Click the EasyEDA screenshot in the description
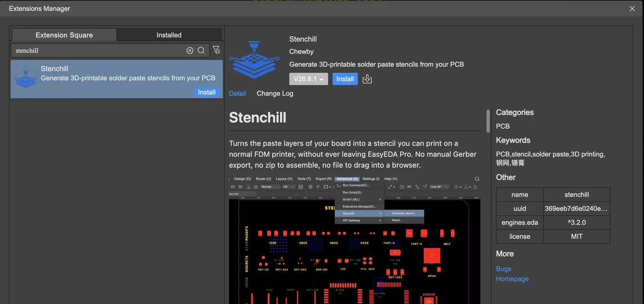Image resolution: width=644 pixels, height=304 pixels. click(x=354, y=240)
